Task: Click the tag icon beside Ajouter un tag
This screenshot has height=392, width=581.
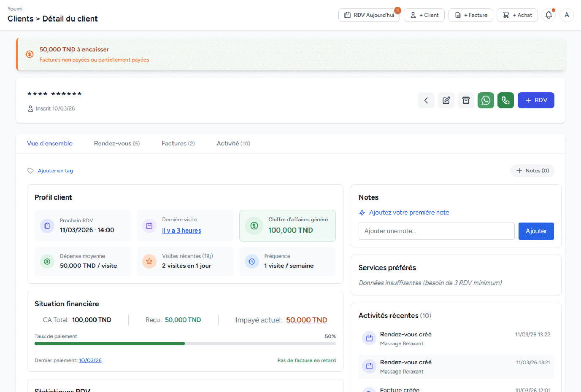Action: click(x=30, y=171)
